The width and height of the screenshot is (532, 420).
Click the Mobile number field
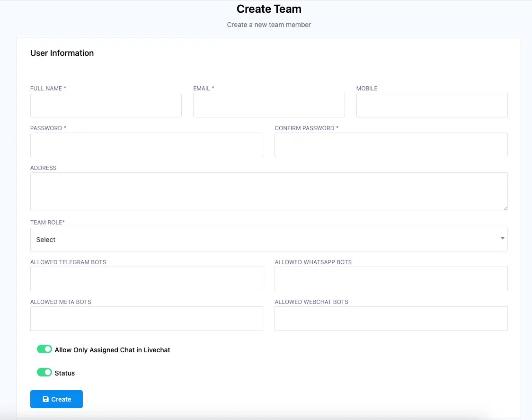(x=432, y=105)
